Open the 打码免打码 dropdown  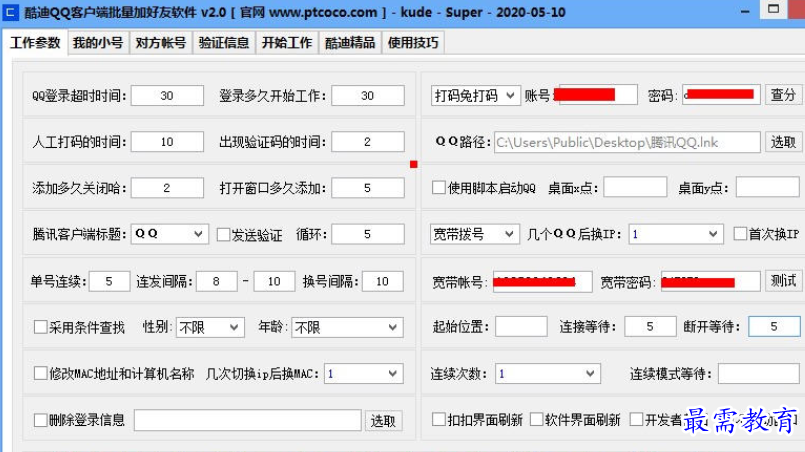pyautogui.click(x=475, y=96)
